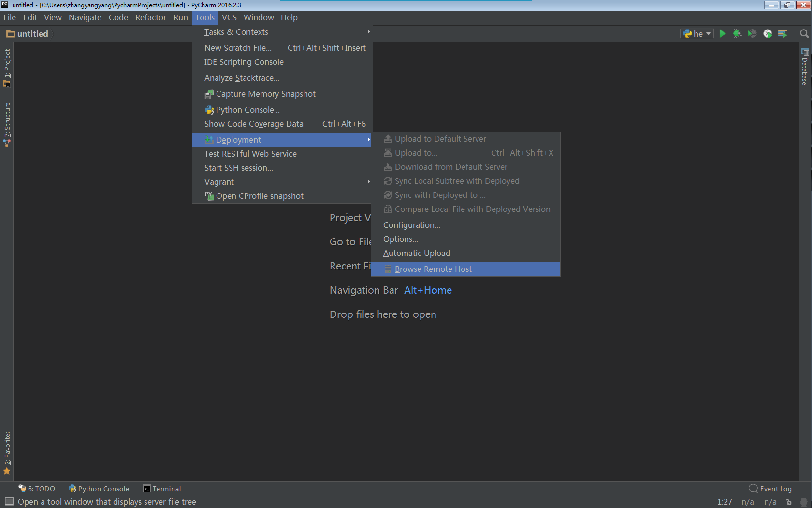Viewport: 812px width, 508px height.
Task: Click the concurrency diagram run icon
Action: click(x=783, y=33)
